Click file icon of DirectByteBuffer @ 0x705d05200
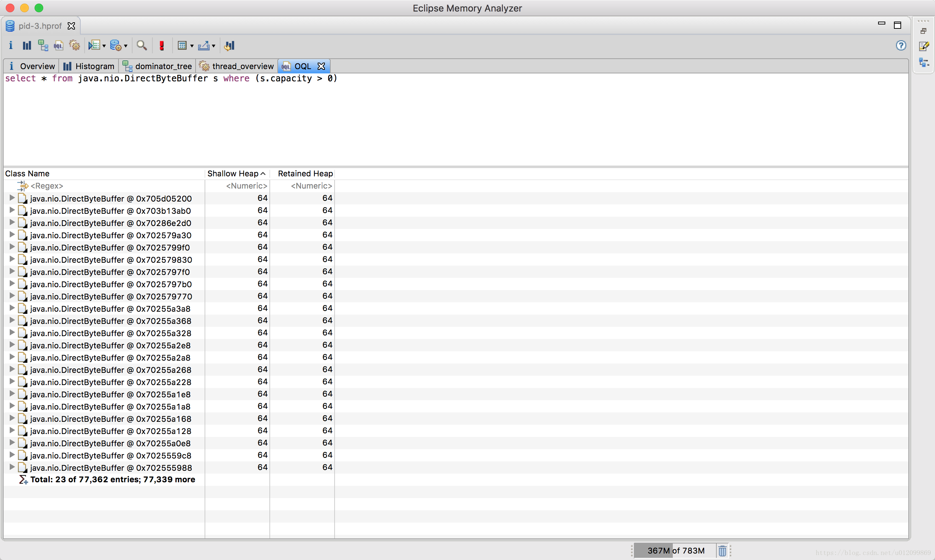The width and height of the screenshot is (935, 560). [x=23, y=199]
